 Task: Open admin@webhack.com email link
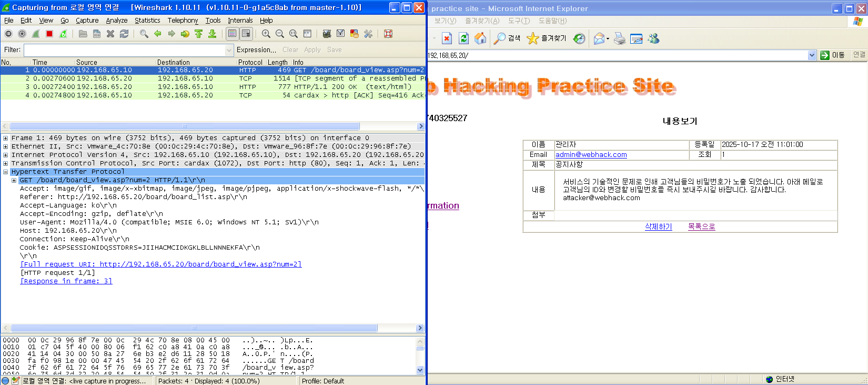(x=591, y=155)
